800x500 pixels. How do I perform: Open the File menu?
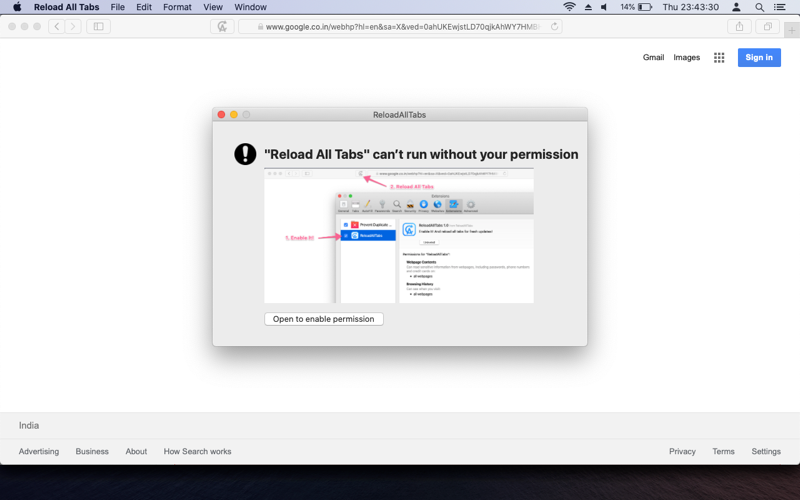(117, 7)
